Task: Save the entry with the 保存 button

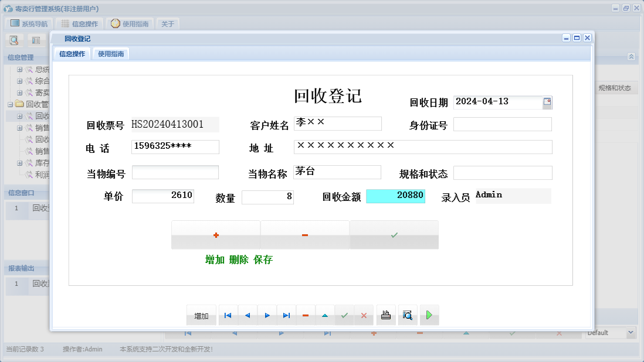Action: pyautogui.click(x=394, y=234)
